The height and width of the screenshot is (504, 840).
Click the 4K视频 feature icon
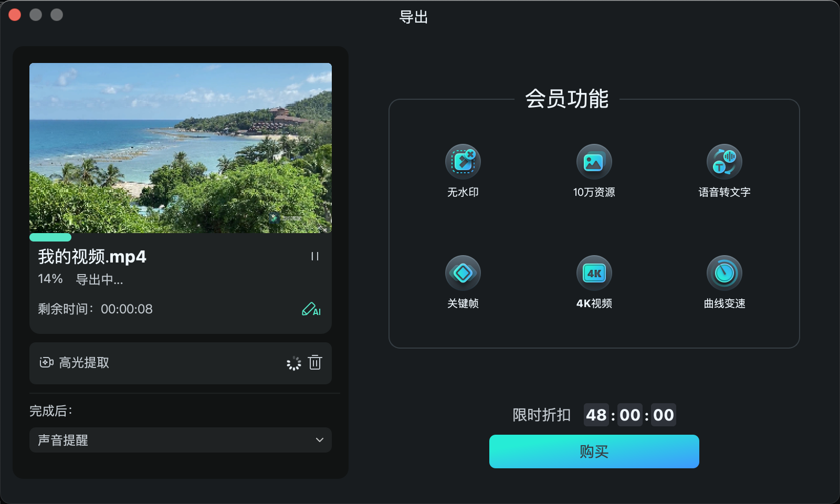pos(594,272)
